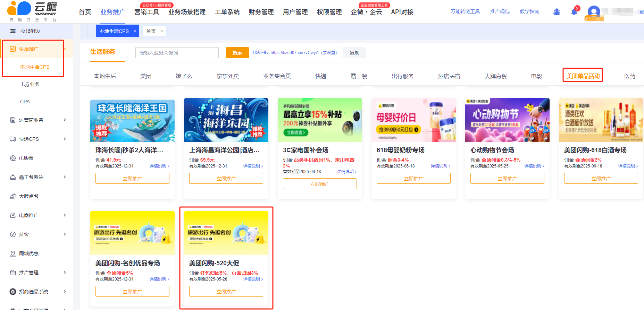Switch to the 酒店民宿 category tab
The width and height of the screenshot is (644, 310).
[x=449, y=76]
